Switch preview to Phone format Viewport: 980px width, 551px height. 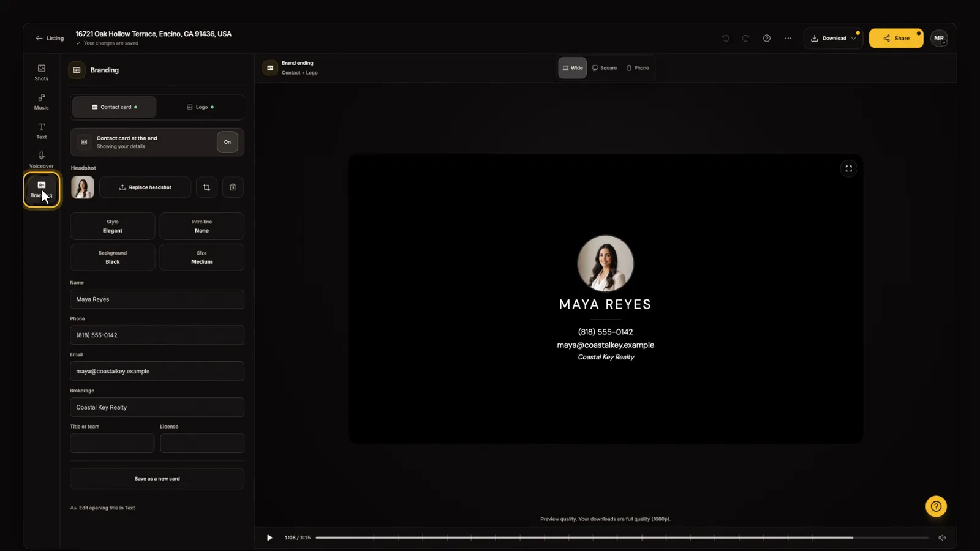(638, 68)
